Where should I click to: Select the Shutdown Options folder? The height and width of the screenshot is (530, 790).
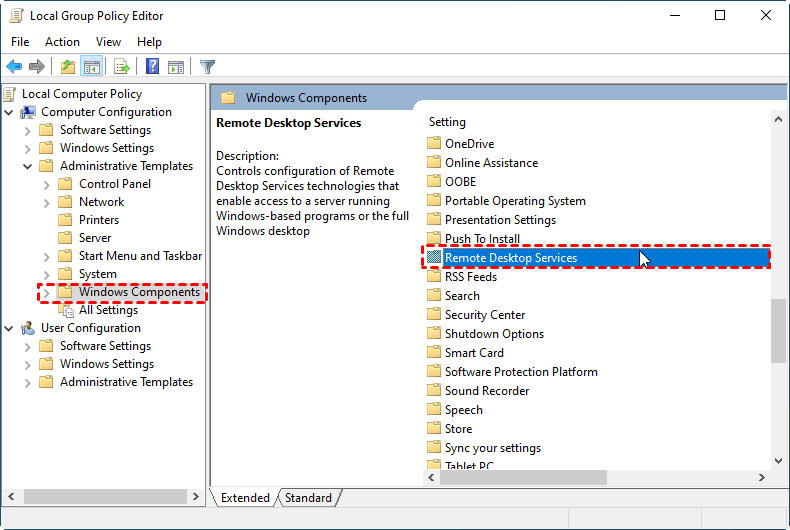click(x=494, y=334)
